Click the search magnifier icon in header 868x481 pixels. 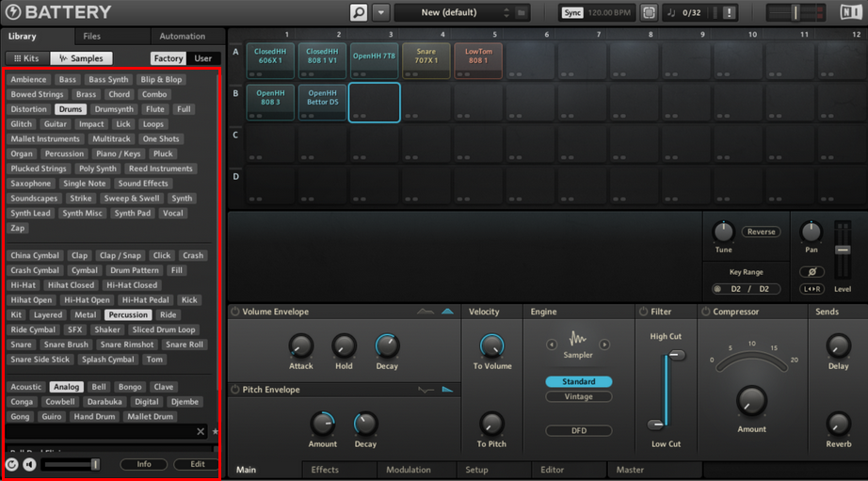pyautogui.click(x=359, y=12)
